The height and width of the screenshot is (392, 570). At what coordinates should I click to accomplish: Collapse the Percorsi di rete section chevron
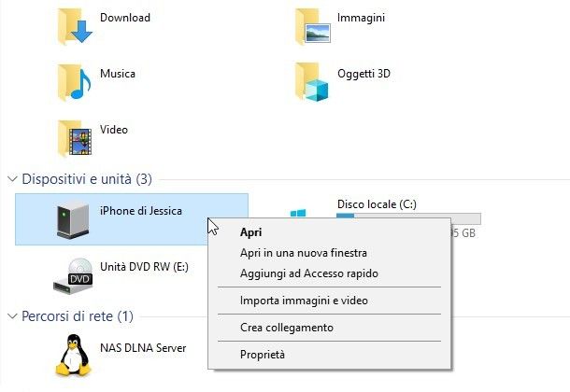tap(12, 316)
